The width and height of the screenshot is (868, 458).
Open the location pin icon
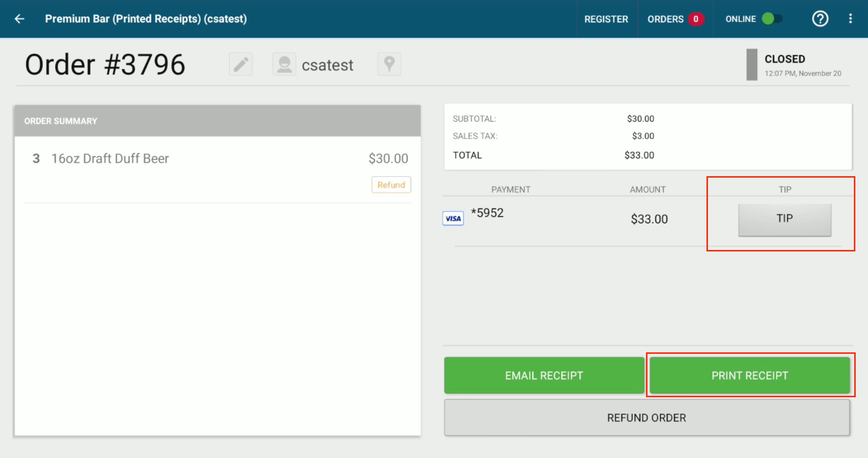[x=389, y=64]
